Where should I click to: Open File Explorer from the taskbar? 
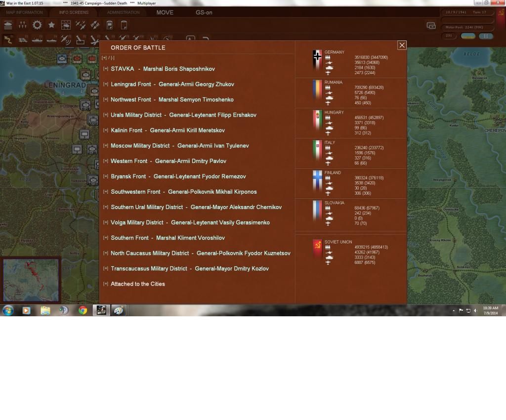tap(45, 310)
